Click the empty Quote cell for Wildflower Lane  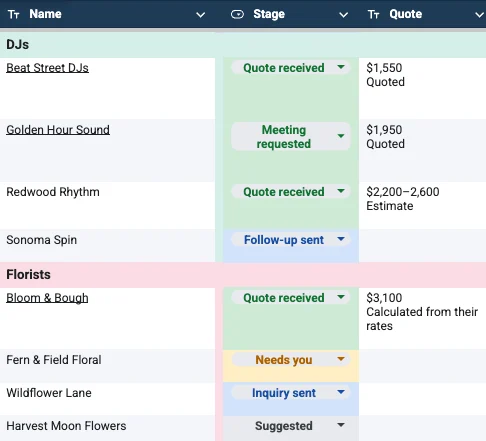point(422,399)
